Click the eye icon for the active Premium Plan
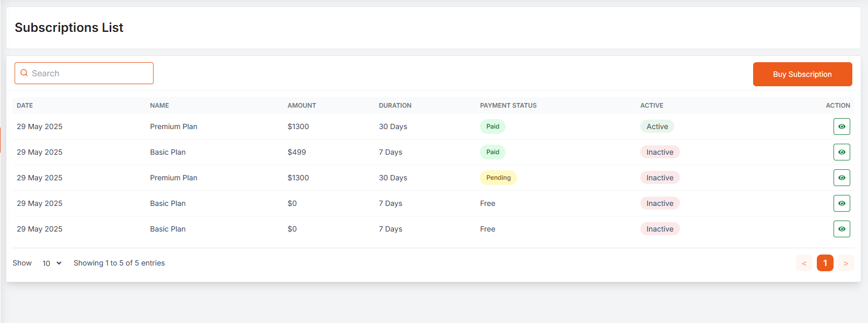 click(x=841, y=126)
